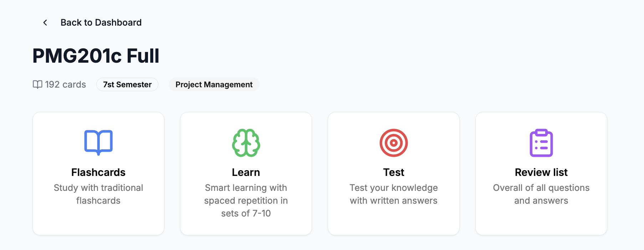644x250 pixels.
Task: Click the back chevron arrow icon
Action: (45, 23)
